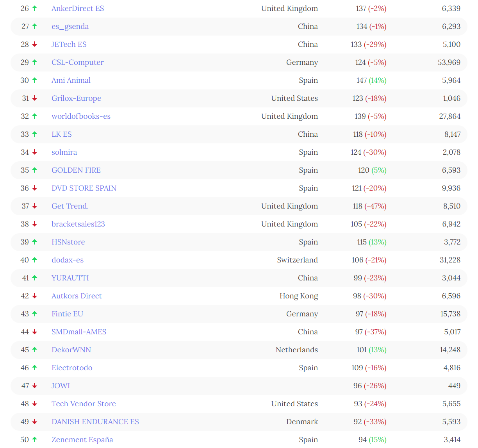Click the up arrow beside Zenement España
This screenshot has height=448, width=478.
[34, 439]
